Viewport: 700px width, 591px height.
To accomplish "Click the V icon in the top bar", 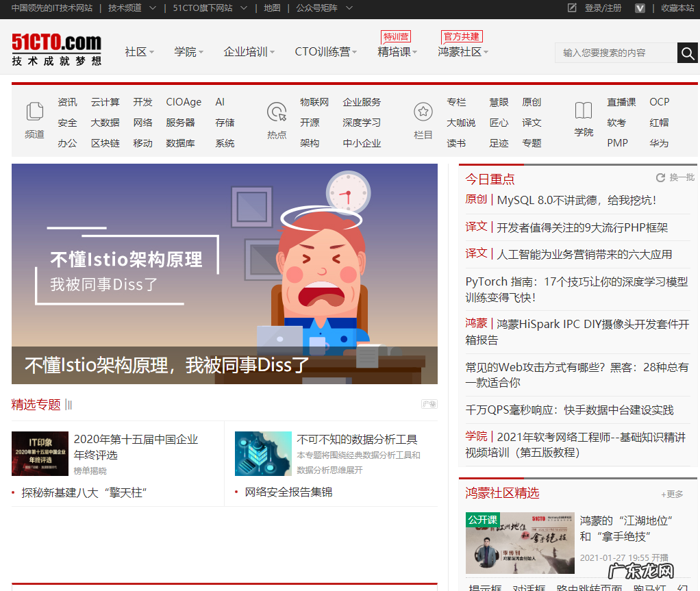I will [x=639, y=9].
